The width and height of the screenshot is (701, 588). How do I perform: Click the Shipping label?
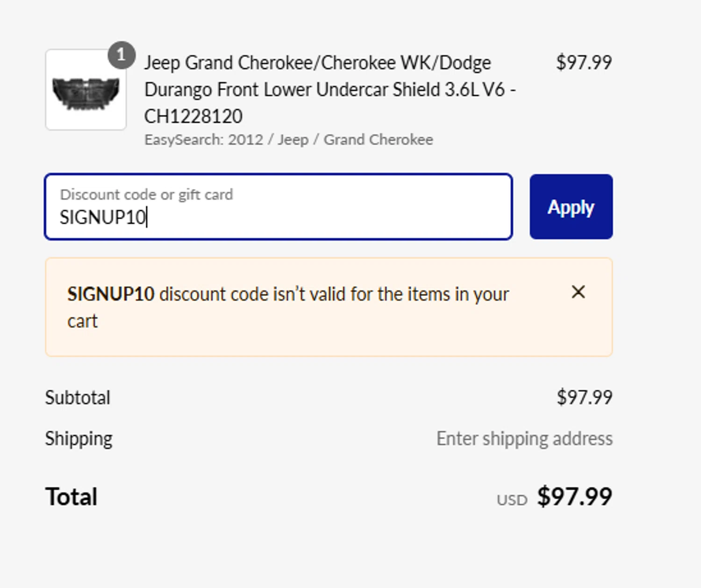(x=79, y=439)
